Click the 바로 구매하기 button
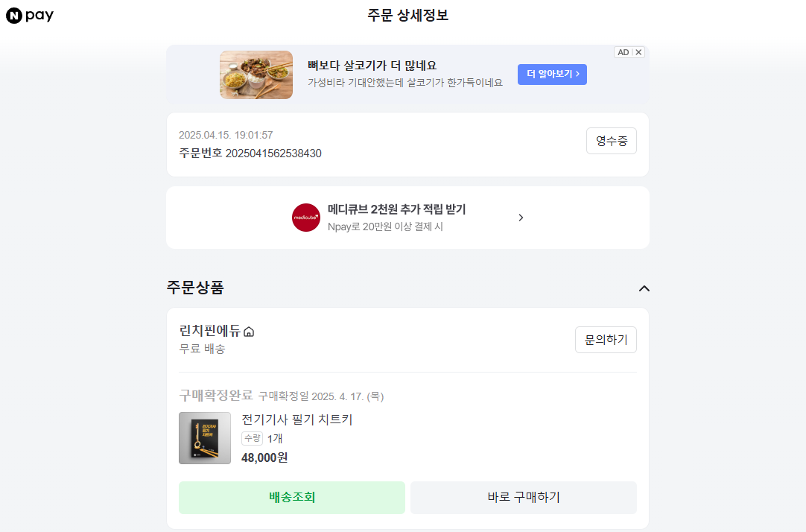The width and height of the screenshot is (806, 532). click(x=523, y=498)
